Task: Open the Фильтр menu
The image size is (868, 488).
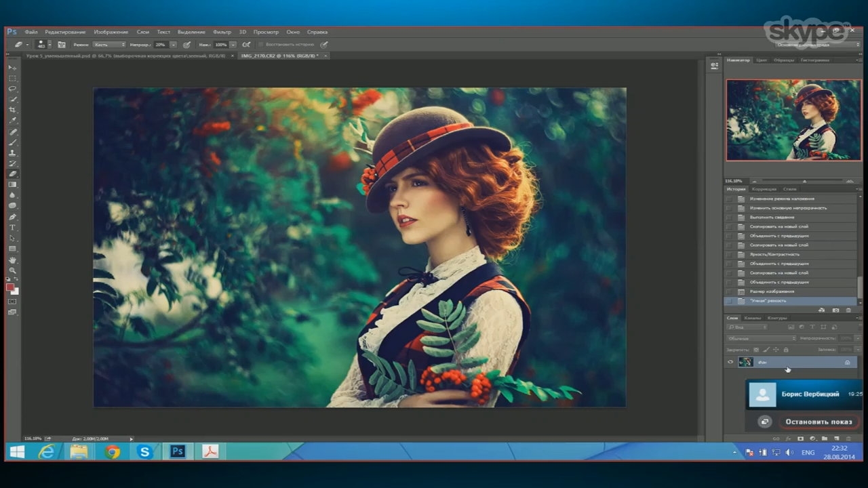Action: click(222, 32)
